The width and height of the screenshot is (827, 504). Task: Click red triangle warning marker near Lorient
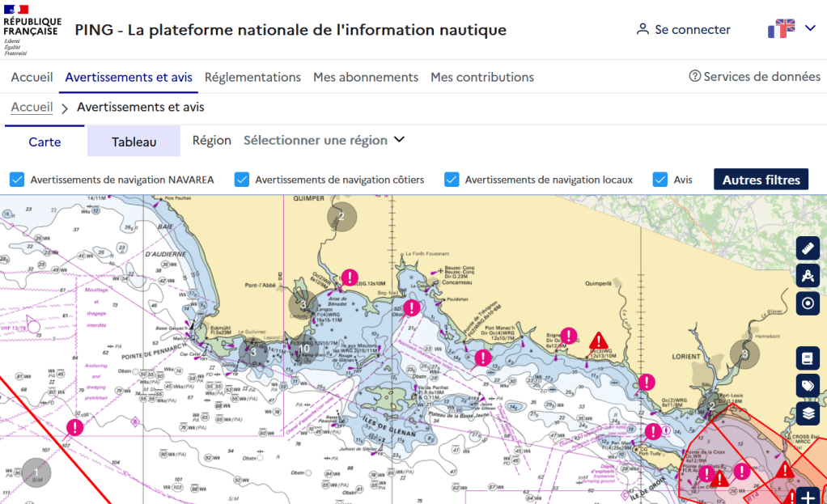pos(599,341)
